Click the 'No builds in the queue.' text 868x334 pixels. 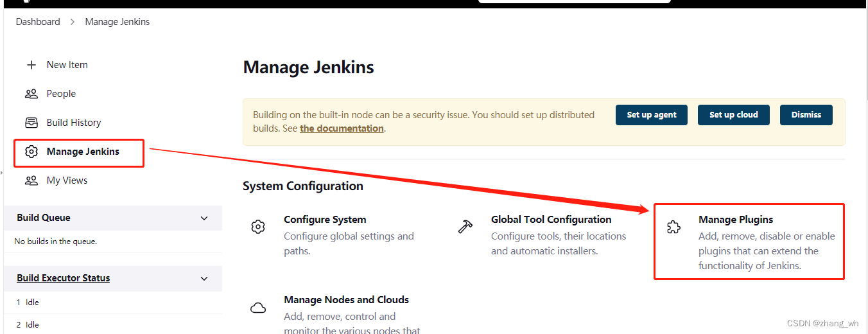coord(56,242)
